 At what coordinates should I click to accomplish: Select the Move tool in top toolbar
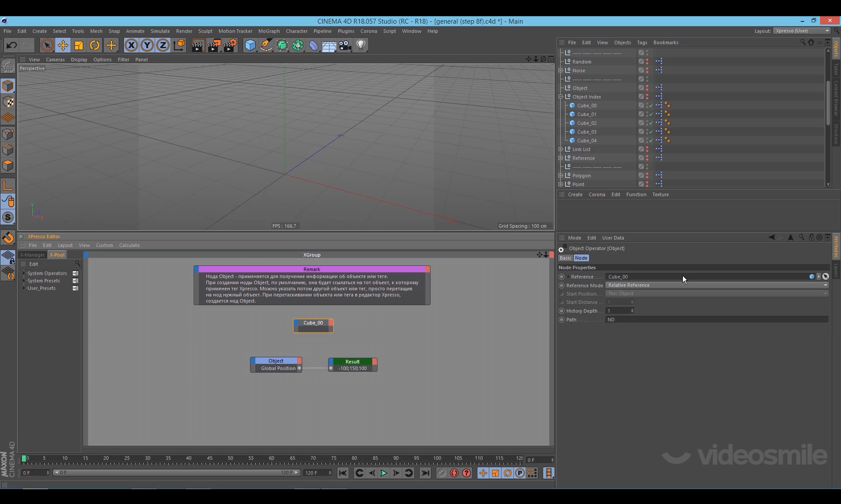point(63,45)
